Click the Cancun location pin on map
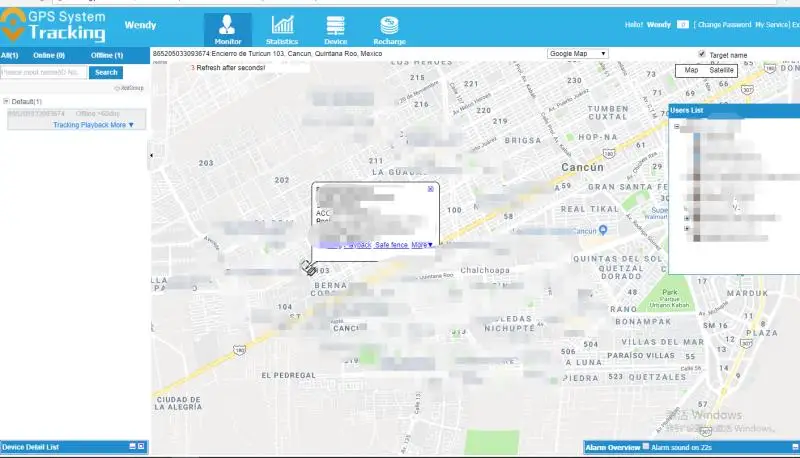 coord(603,230)
